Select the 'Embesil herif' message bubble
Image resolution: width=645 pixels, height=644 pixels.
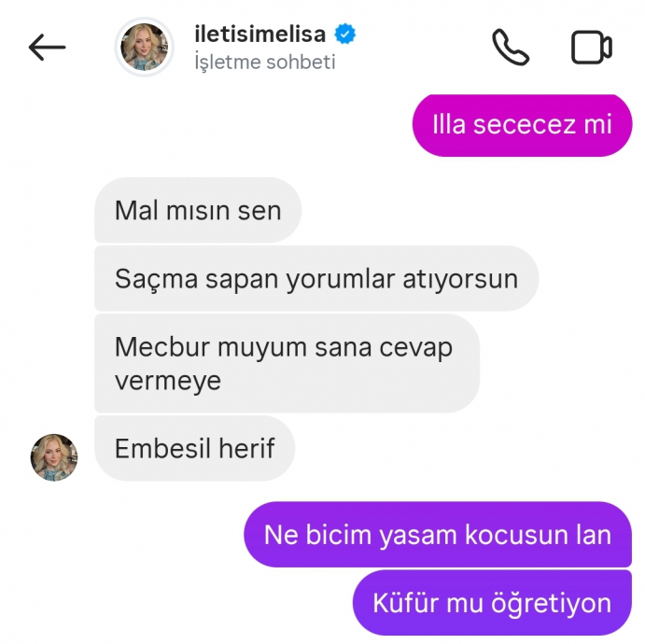point(194,448)
